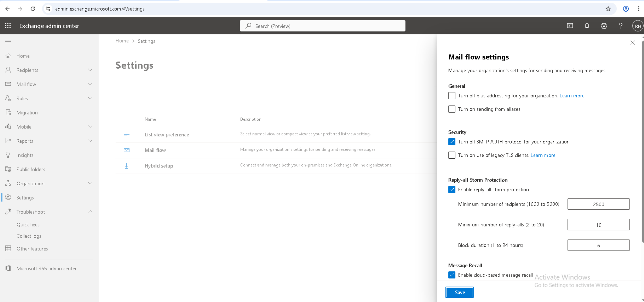
Task: Open the header settings gear icon
Action: [604, 26]
